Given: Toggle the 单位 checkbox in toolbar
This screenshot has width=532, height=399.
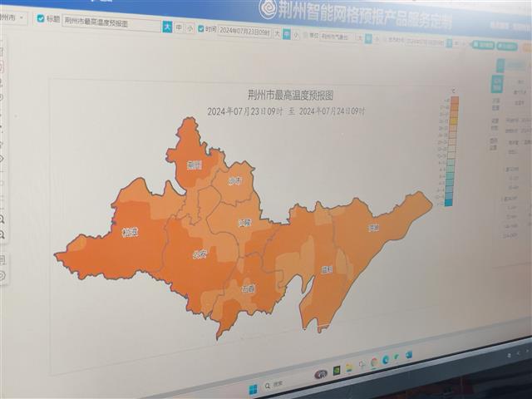Looking at the screenshot, I should pyautogui.click(x=305, y=35).
